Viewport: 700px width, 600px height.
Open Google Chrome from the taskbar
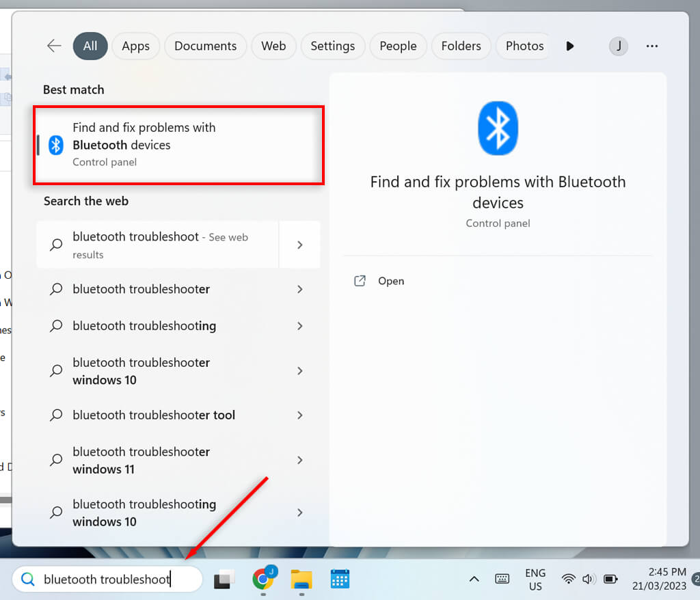pyautogui.click(x=262, y=579)
